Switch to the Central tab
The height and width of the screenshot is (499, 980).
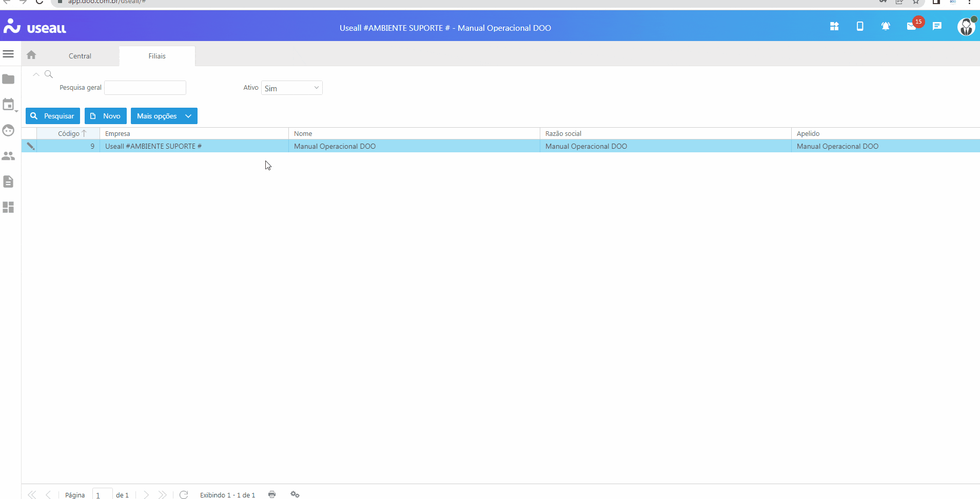(x=80, y=56)
